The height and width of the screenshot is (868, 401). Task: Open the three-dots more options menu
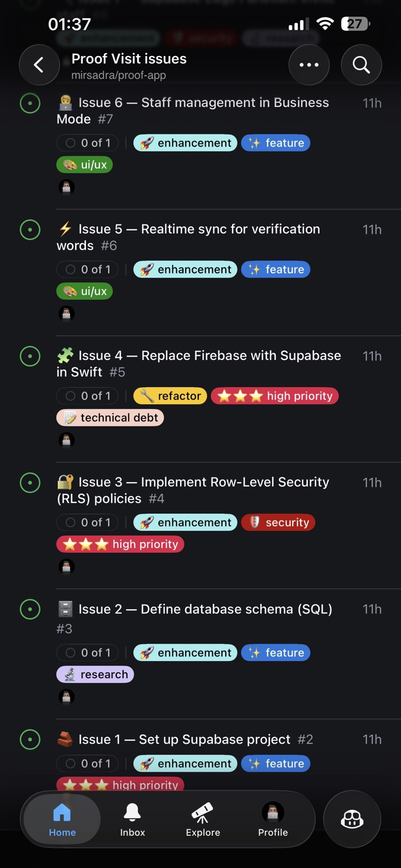tap(309, 65)
